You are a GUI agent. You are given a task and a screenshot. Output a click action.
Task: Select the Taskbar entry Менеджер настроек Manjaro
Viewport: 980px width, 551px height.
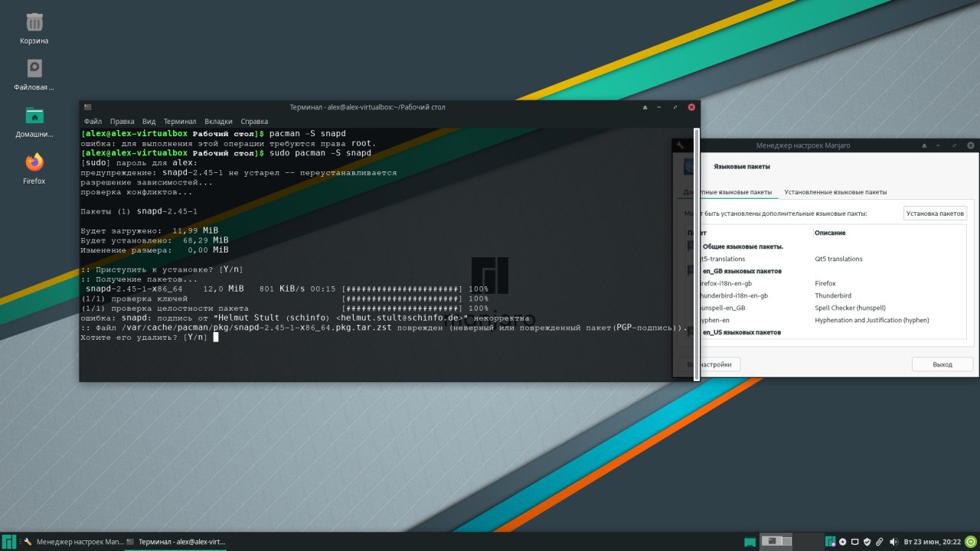(x=72, y=542)
